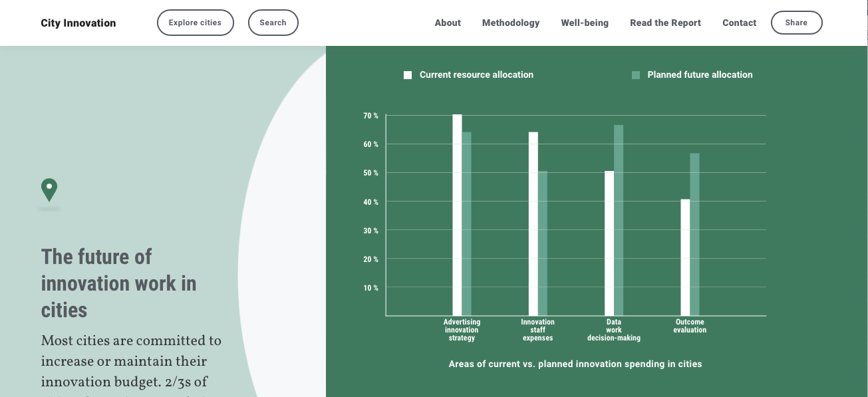Click the Search button
This screenshot has width=868, height=397.
pyautogui.click(x=273, y=23)
